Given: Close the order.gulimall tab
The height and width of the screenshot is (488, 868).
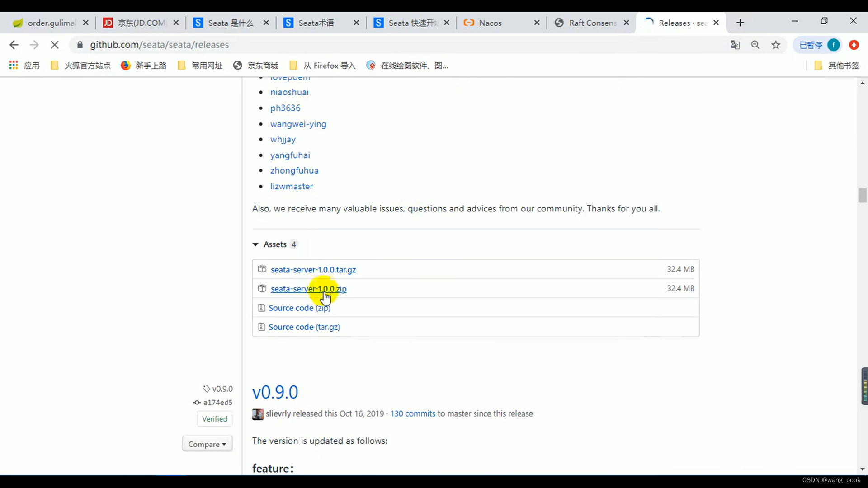Looking at the screenshot, I should 86,23.
